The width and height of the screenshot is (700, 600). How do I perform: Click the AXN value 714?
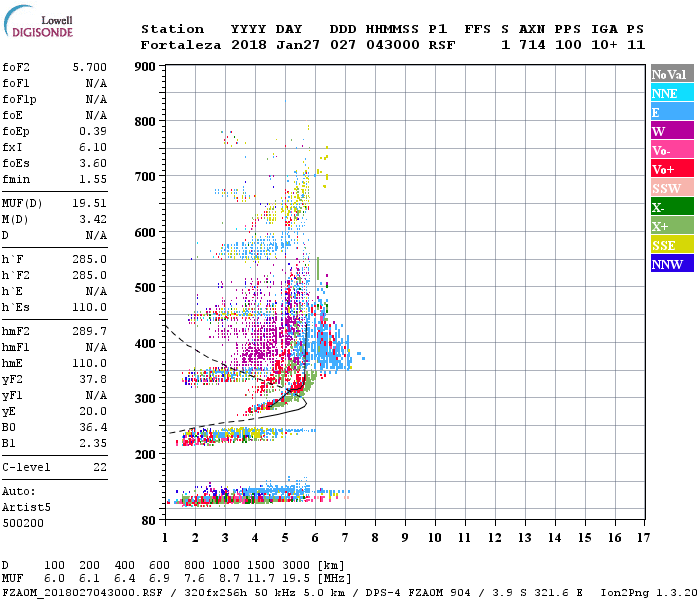pos(532,45)
